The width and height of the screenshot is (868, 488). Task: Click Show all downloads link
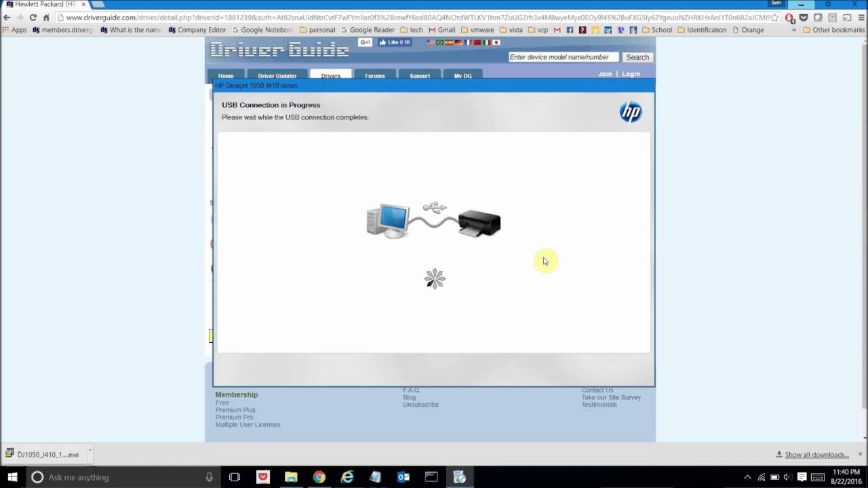tap(816, 455)
